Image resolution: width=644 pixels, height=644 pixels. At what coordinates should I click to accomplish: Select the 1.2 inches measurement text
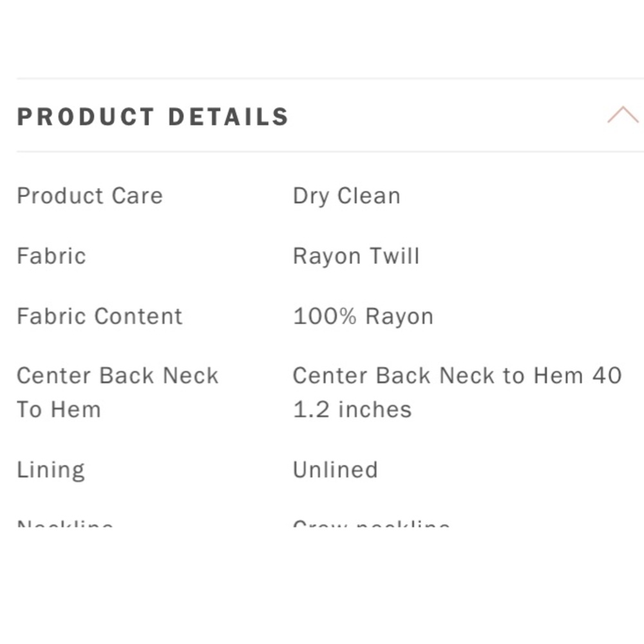[x=352, y=410]
